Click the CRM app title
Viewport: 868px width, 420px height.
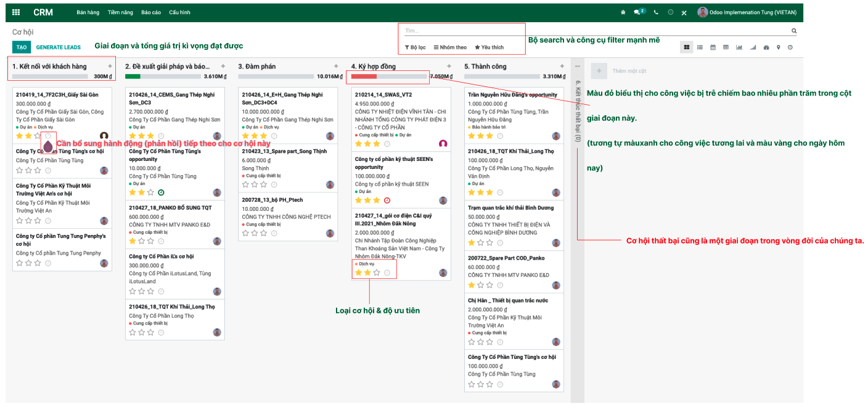pos(43,12)
